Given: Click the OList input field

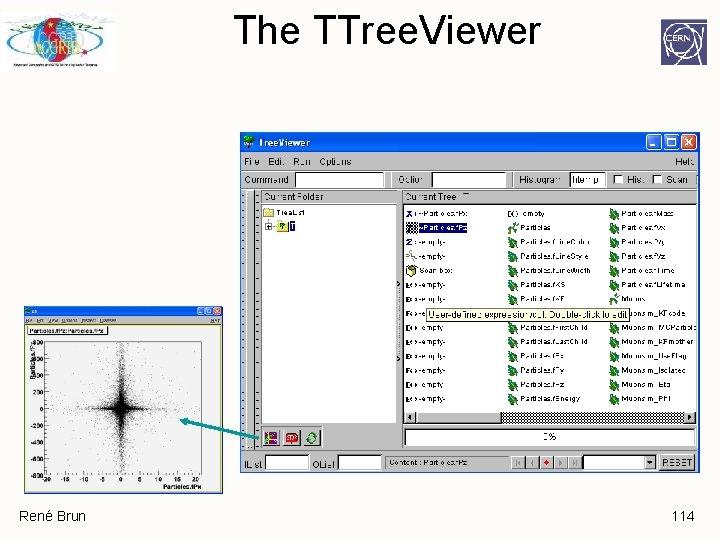Looking at the screenshot, I should click(x=360, y=463).
